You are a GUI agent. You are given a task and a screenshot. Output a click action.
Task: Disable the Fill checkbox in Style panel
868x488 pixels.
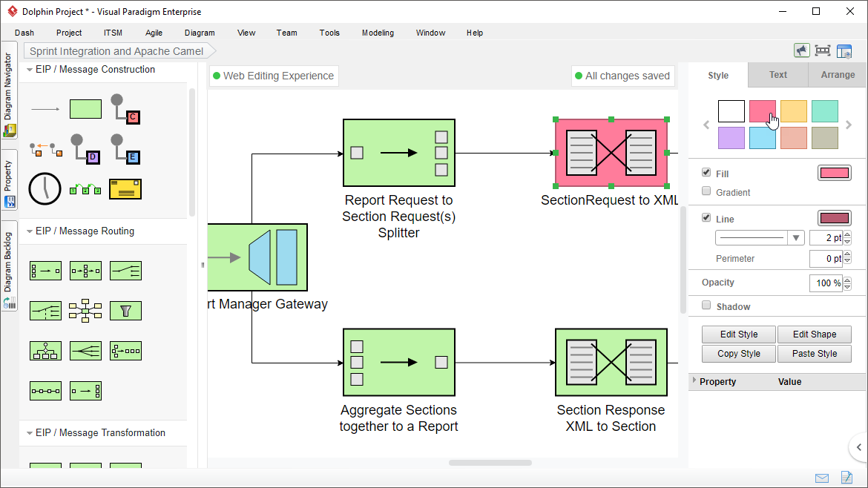coord(706,173)
